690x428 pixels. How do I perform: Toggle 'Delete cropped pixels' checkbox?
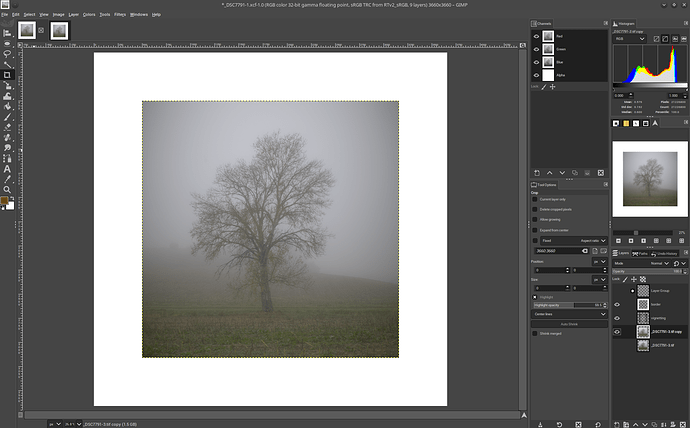point(535,209)
